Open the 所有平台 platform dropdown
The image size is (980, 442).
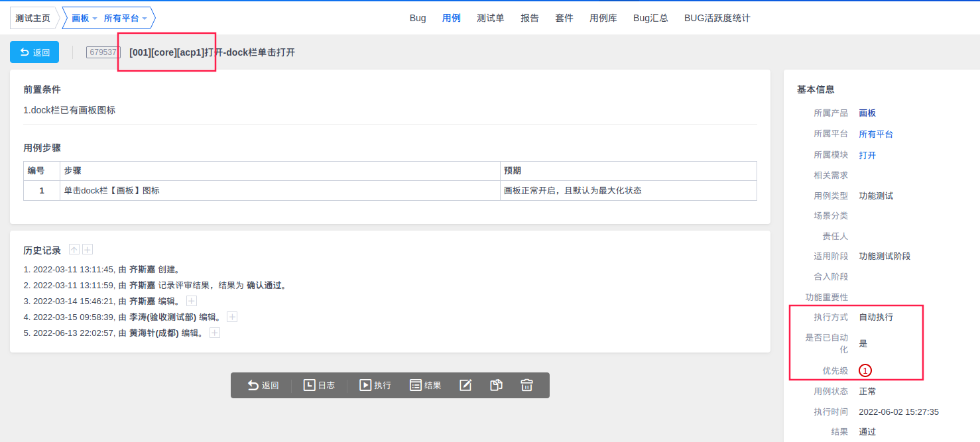click(125, 18)
